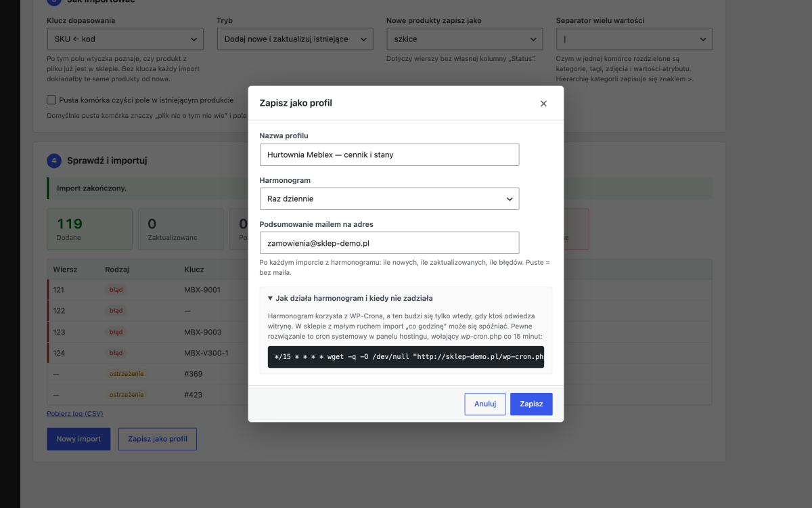Click Zapisz jako profil button below table

click(158, 439)
